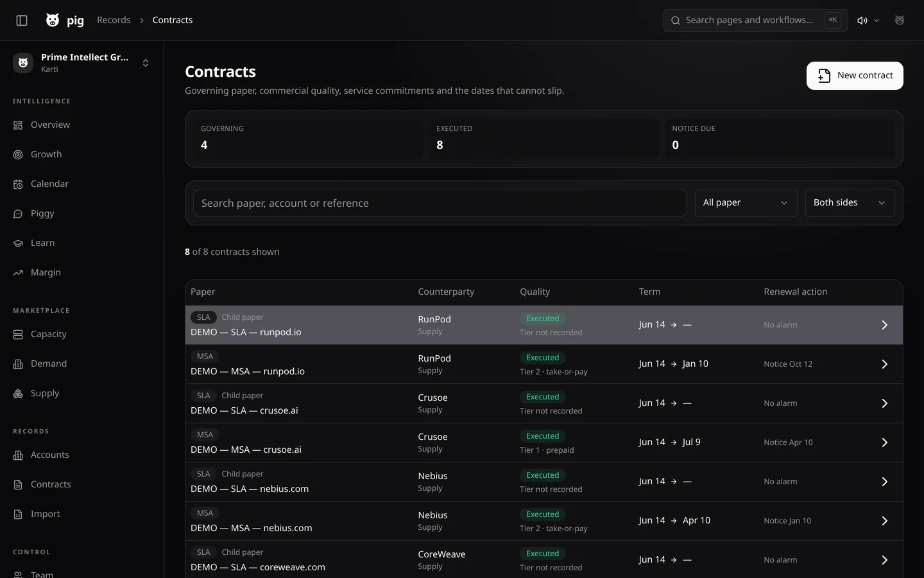The height and width of the screenshot is (578, 924).
Task: Click the Demand building icon
Action: [x=18, y=364]
